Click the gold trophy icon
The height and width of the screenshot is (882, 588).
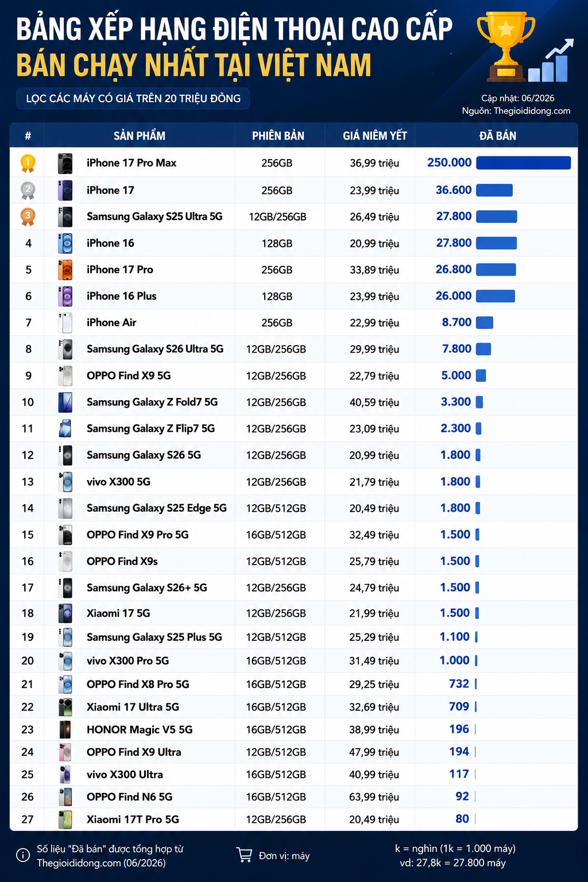point(506,47)
